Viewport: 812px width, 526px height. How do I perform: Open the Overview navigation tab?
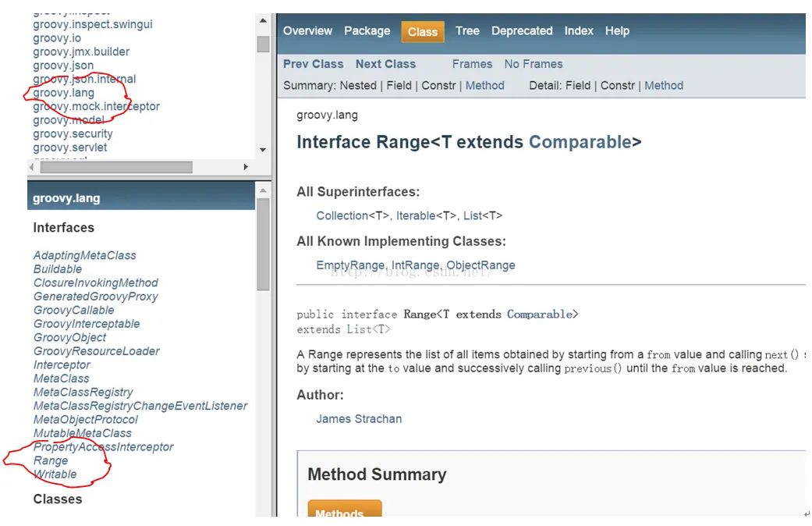[307, 31]
